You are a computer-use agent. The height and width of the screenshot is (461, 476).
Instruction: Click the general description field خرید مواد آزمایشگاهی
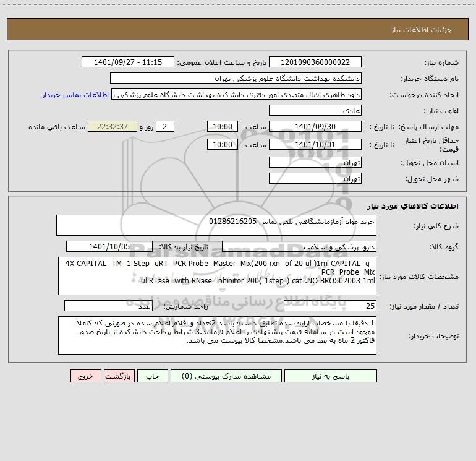pos(216,225)
